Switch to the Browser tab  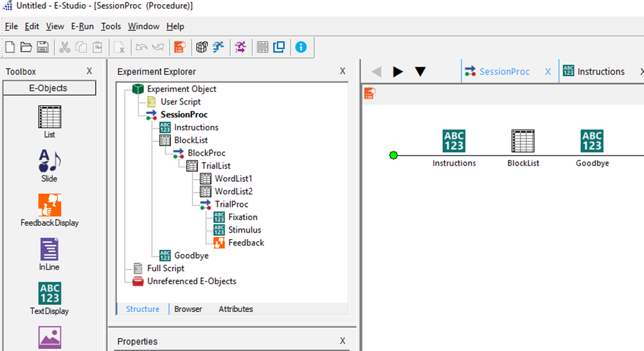[188, 309]
